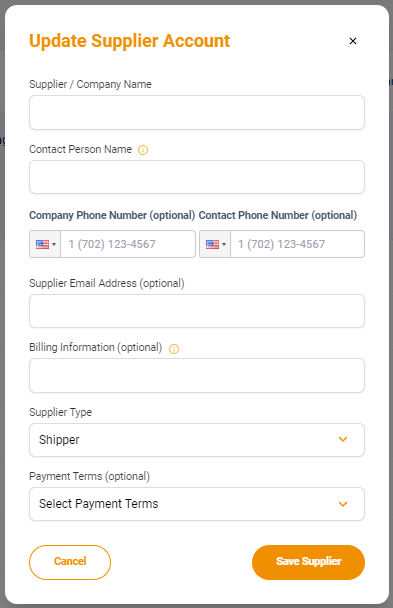
Task: Select the Company Phone Number input
Action: (x=128, y=244)
